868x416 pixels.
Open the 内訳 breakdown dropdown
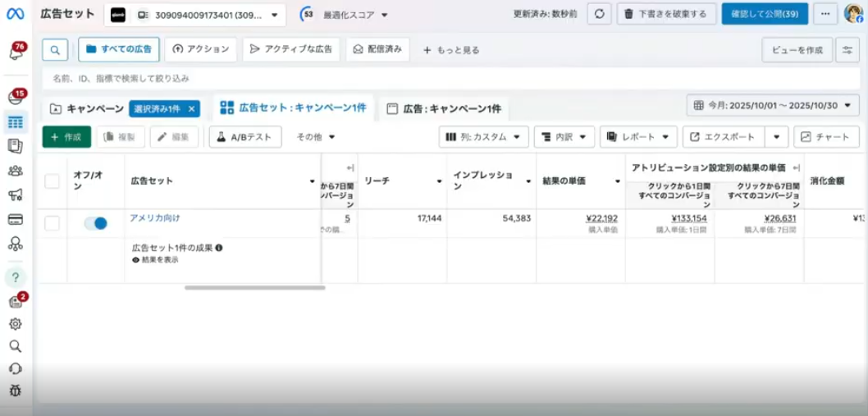pos(564,137)
